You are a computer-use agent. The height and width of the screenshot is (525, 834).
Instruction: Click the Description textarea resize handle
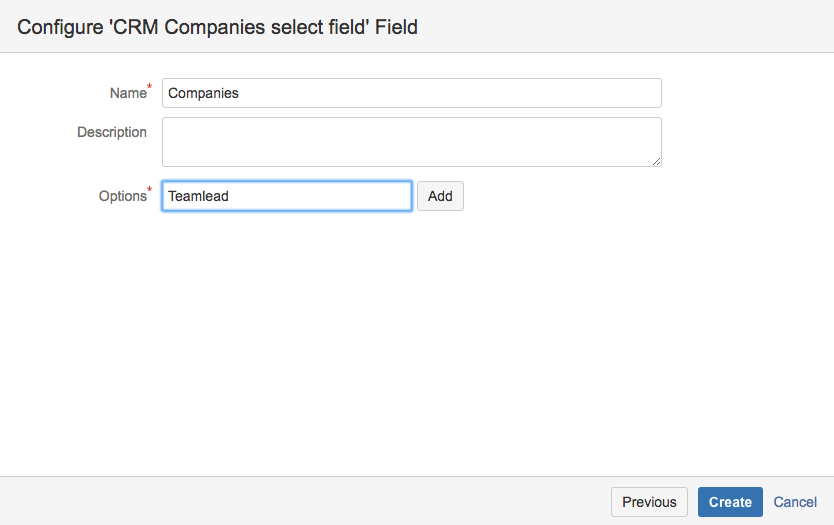pyautogui.click(x=657, y=162)
